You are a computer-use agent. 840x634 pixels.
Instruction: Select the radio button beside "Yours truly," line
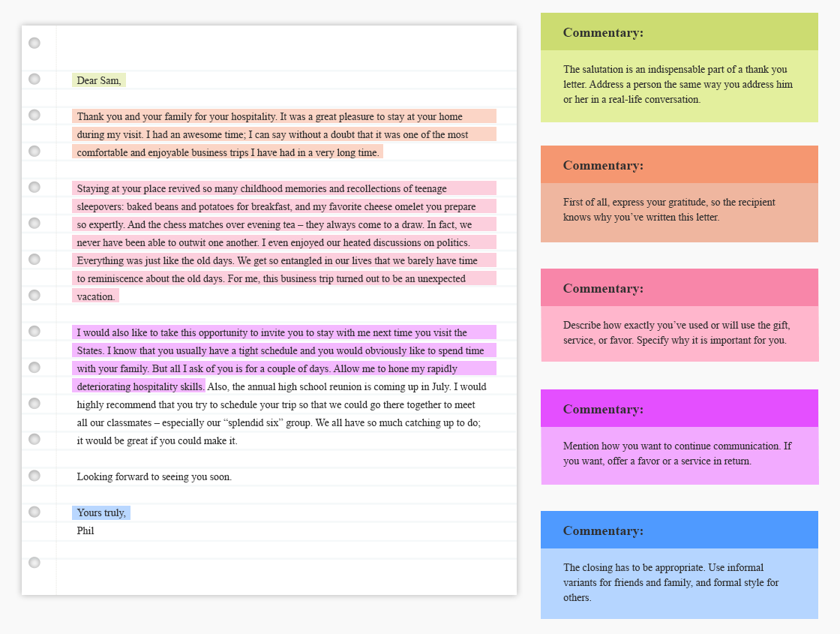click(33, 512)
